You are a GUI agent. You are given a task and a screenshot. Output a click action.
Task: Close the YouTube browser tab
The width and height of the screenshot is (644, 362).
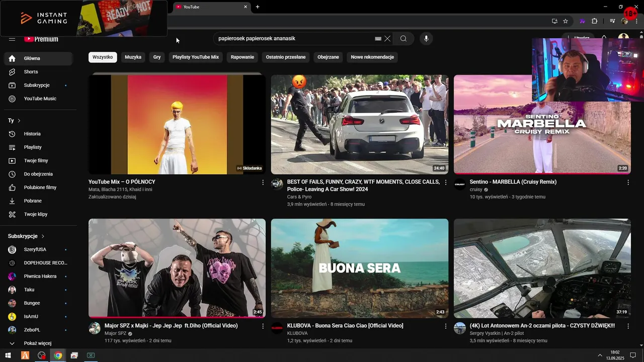point(246,7)
